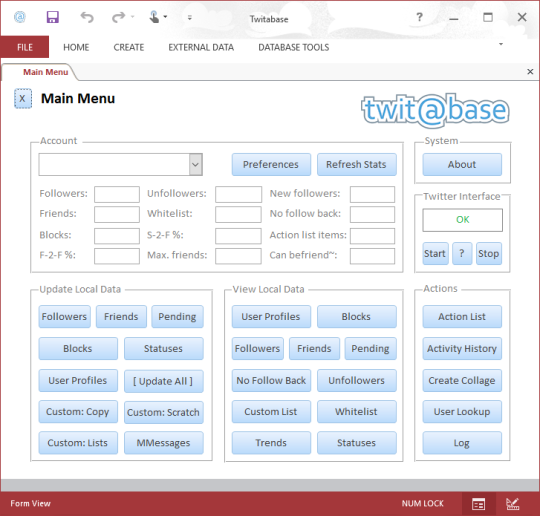Click the ? button in Twitter Interface
The width and height of the screenshot is (540, 516).
click(462, 254)
